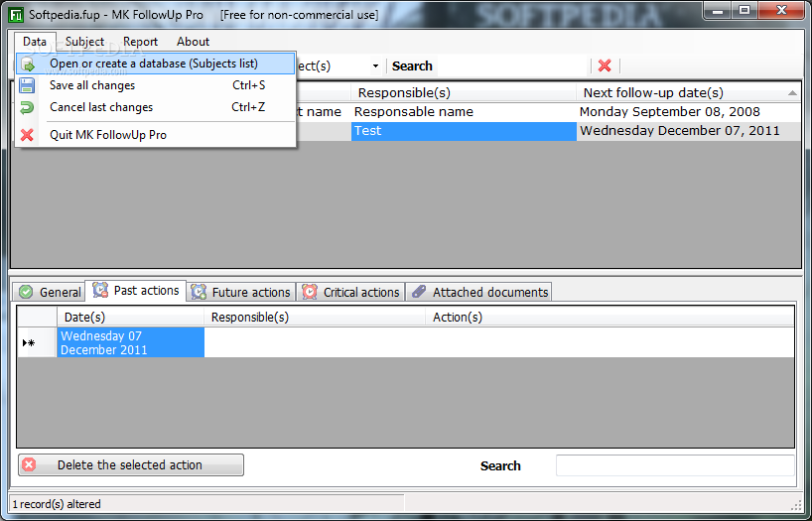812x521 pixels.
Task: Switch to the General tab
Action: (50, 292)
